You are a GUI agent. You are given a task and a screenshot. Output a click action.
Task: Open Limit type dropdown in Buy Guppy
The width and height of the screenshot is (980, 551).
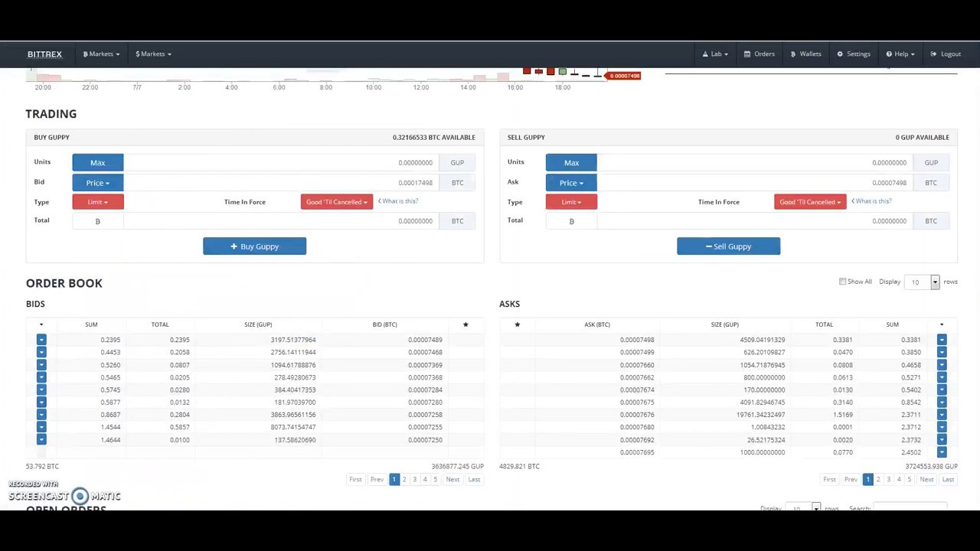pyautogui.click(x=98, y=202)
